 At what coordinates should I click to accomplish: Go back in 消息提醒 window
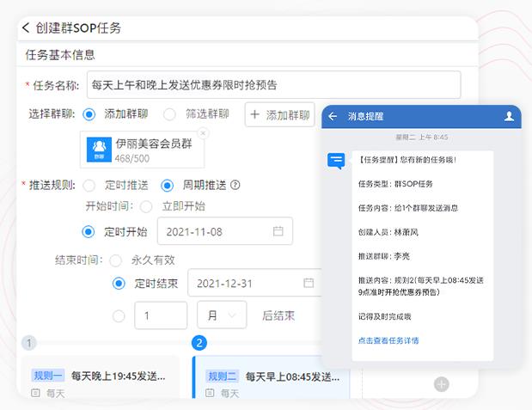333,116
